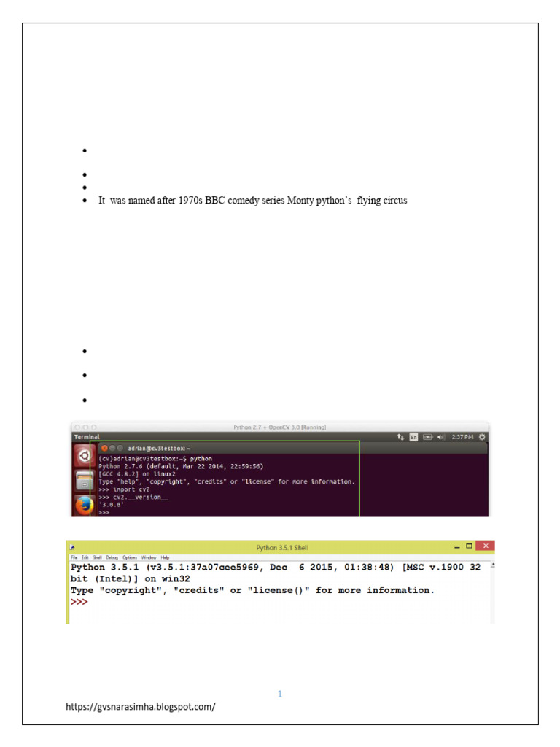Click 'Python 2.7 + OpenCV 3.0 [Running]' title
This screenshot has height=747, width=560.
(x=279, y=427)
